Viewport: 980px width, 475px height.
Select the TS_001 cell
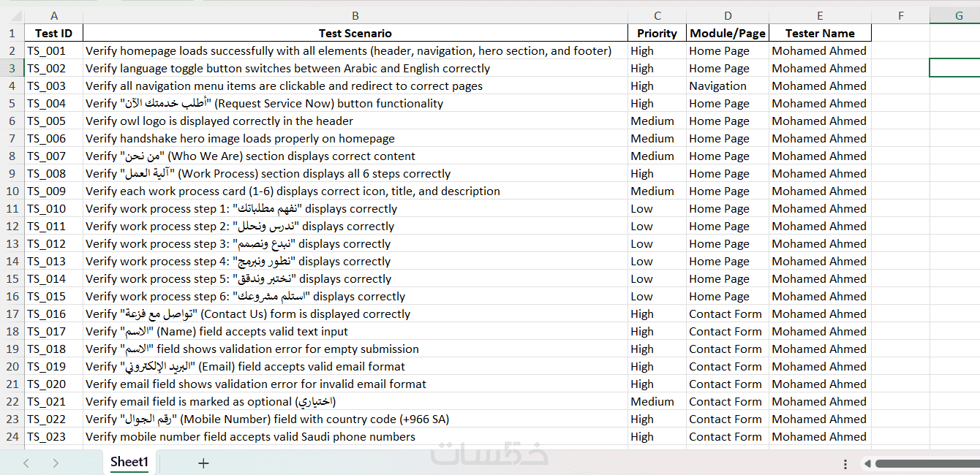53,51
